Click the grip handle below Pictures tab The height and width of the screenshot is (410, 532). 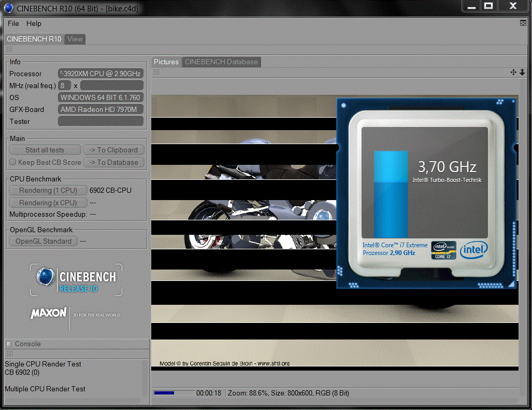[x=156, y=72]
